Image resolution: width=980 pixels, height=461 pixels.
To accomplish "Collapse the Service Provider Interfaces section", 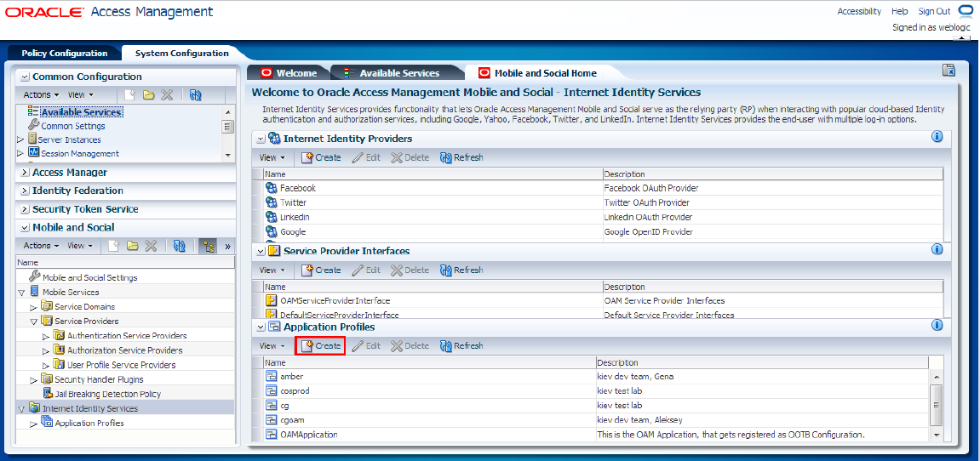I will click(x=261, y=251).
